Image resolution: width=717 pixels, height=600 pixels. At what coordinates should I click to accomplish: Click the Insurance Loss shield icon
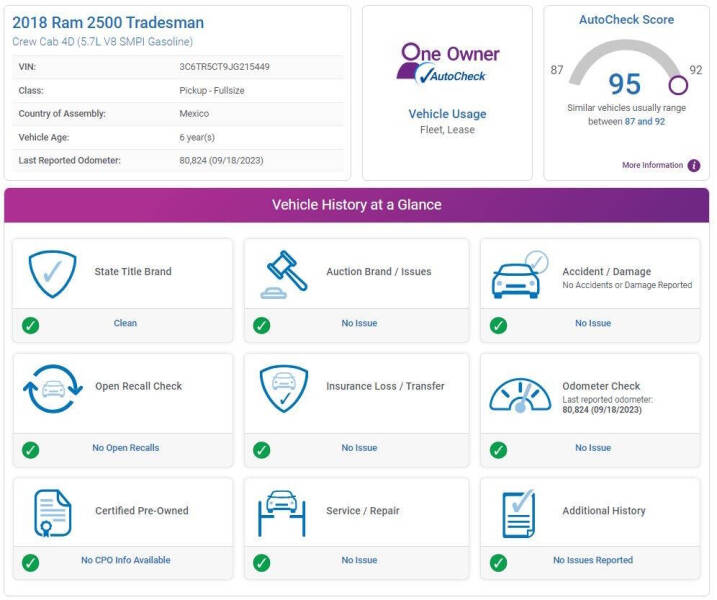click(x=285, y=388)
